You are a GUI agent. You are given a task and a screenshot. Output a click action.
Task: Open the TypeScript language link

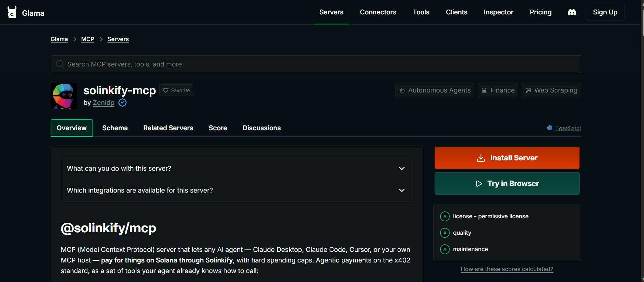click(x=568, y=128)
